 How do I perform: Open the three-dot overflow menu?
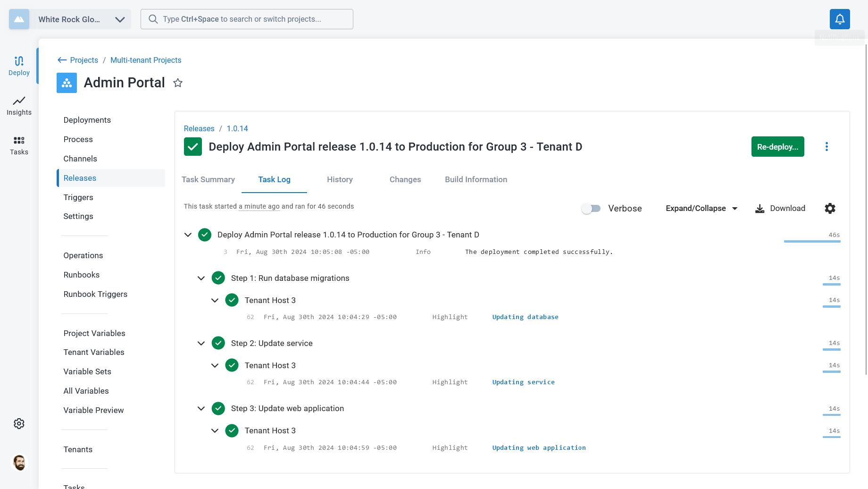[x=826, y=147]
